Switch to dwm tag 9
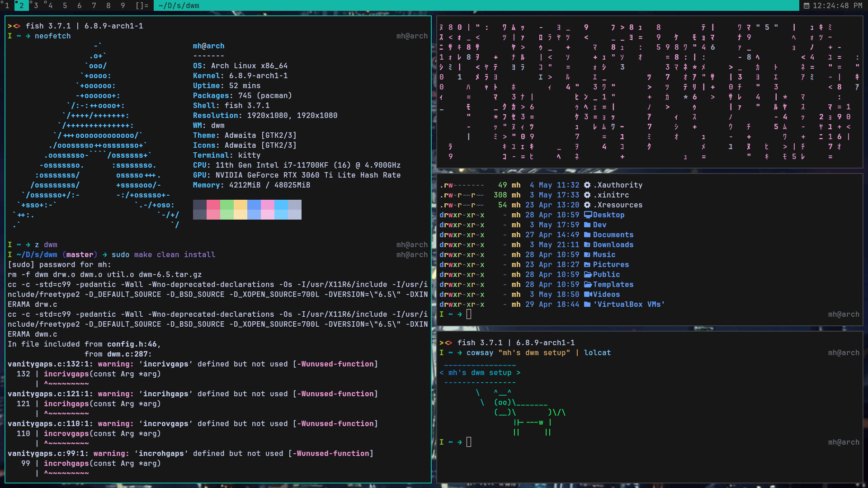868x488 pixels. [123, 5]
